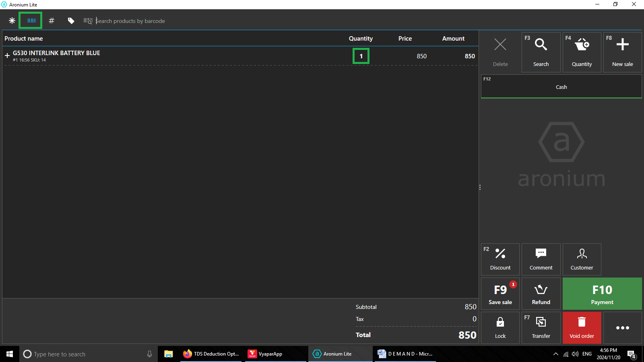The height and width of the screenshot is (362, 644).
Task: Switch to product code (#) search mode
Action: tap(52, 21)
